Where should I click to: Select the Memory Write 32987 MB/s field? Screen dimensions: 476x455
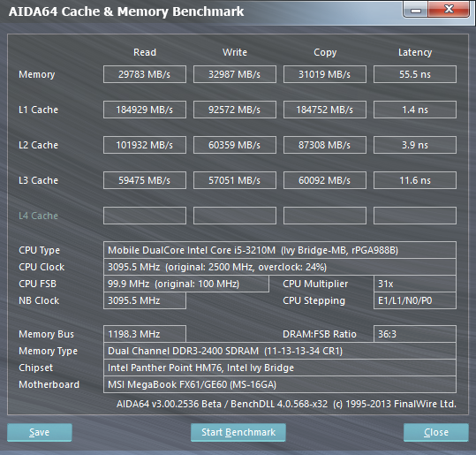pyautogui.click(x=235, y=74)
